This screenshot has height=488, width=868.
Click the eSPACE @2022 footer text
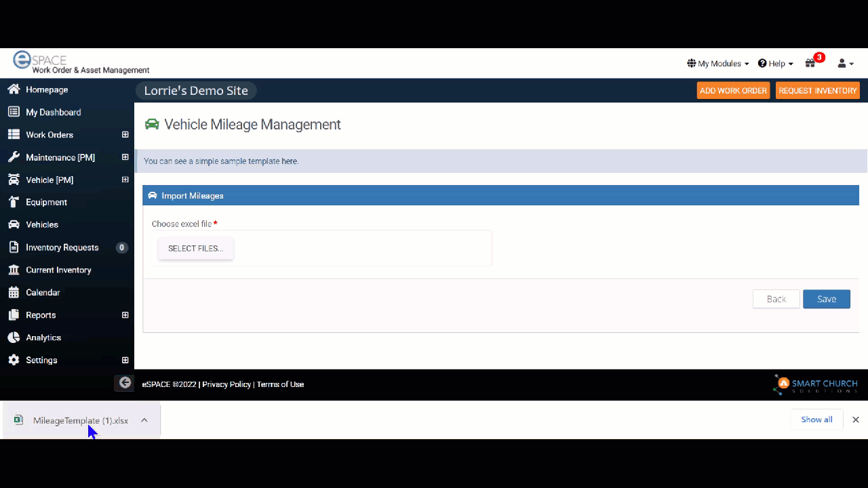pyautogui.click(x=169, y=384)
